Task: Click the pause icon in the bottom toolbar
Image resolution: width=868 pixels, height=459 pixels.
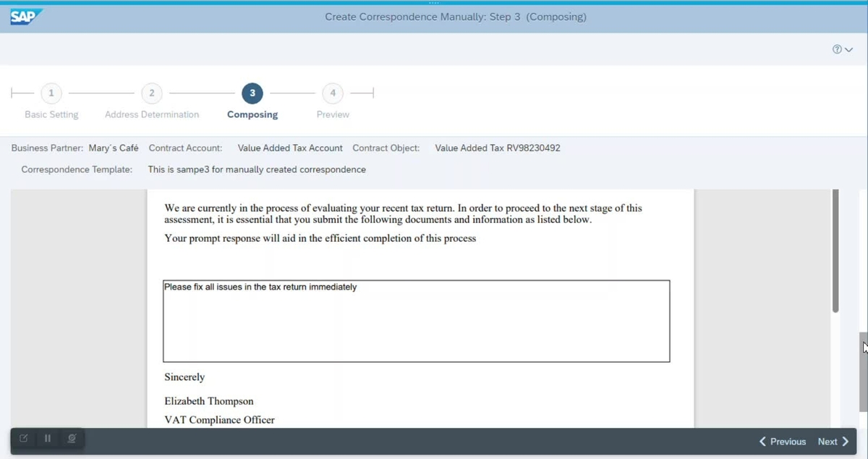Action: [47, 438]
